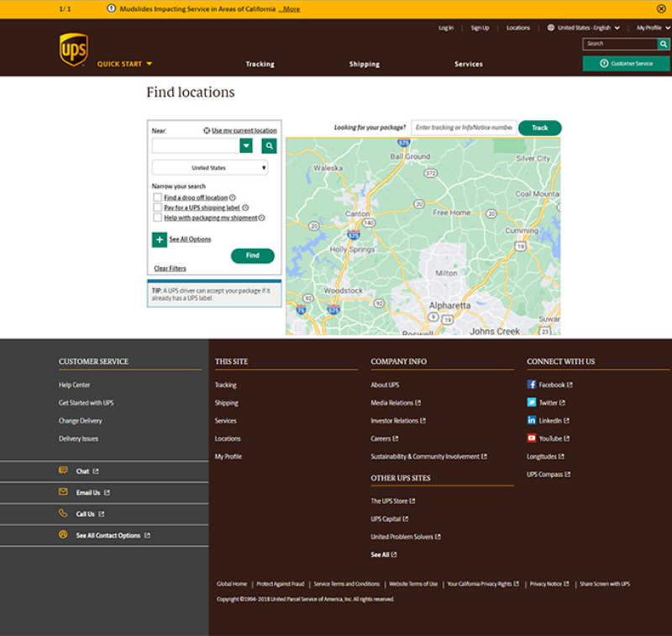672x636 pixels.
Task: Open UPS Compass footer link
Action: click(x=549, y=475)
